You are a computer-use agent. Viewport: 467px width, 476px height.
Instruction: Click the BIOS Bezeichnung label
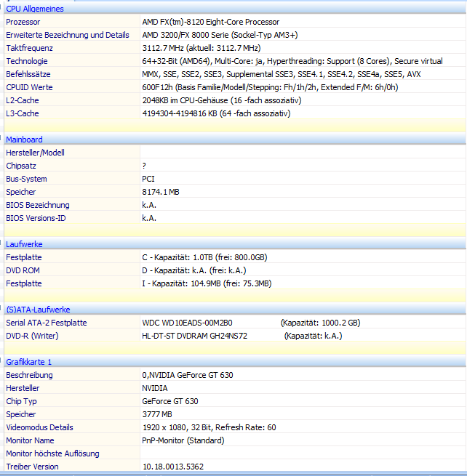click(37, 205)
